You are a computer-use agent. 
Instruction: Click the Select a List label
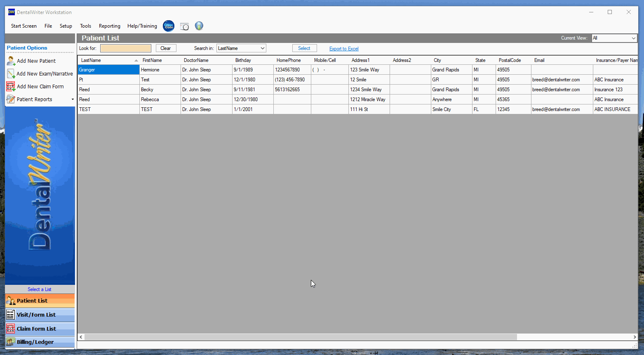(x=40, y=289)
